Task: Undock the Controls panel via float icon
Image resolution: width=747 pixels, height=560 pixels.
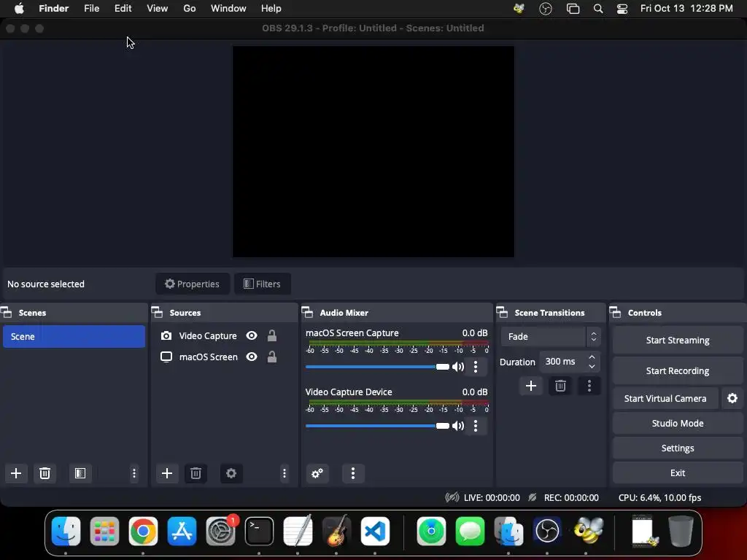Action: tap(616, 313)
